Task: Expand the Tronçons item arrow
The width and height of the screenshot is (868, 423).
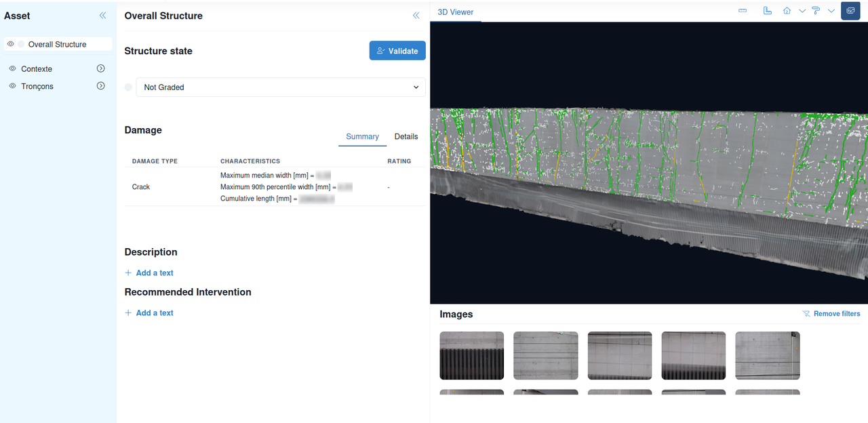Action: tap(101, 86)
